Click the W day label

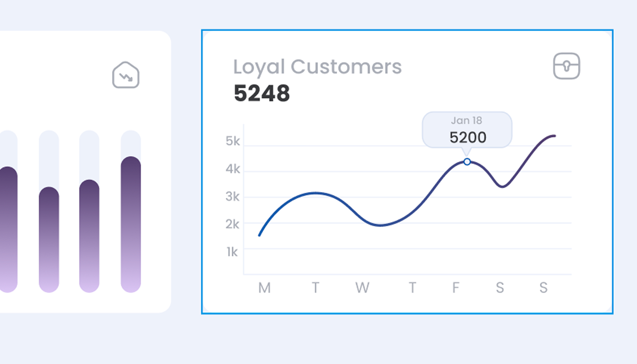[x=362, y=288]
